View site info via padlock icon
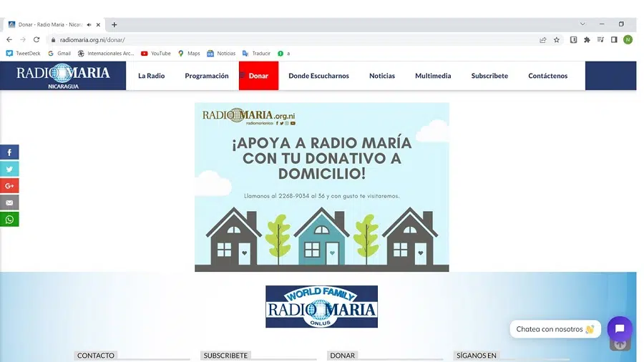Screen dimensions: 644x362 (53, 40)
